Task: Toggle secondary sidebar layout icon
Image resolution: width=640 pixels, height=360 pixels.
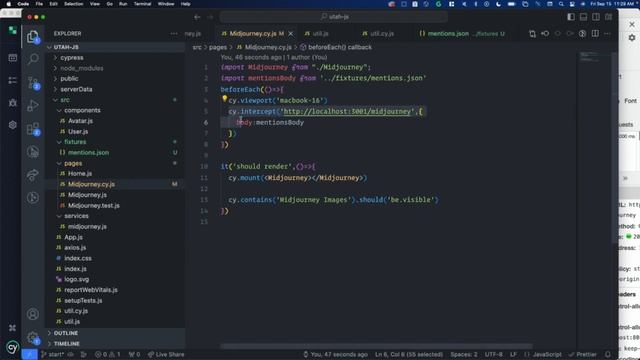Action: pos(596,17)
